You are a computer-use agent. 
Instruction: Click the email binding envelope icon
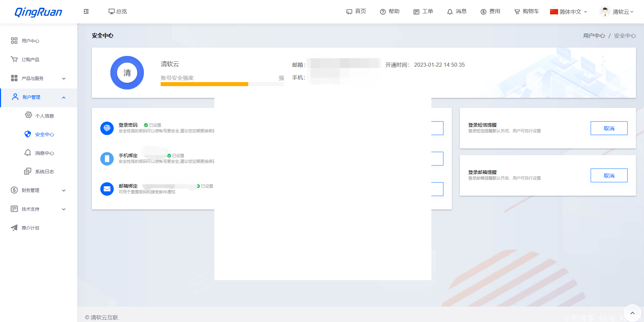pos(107,189)
